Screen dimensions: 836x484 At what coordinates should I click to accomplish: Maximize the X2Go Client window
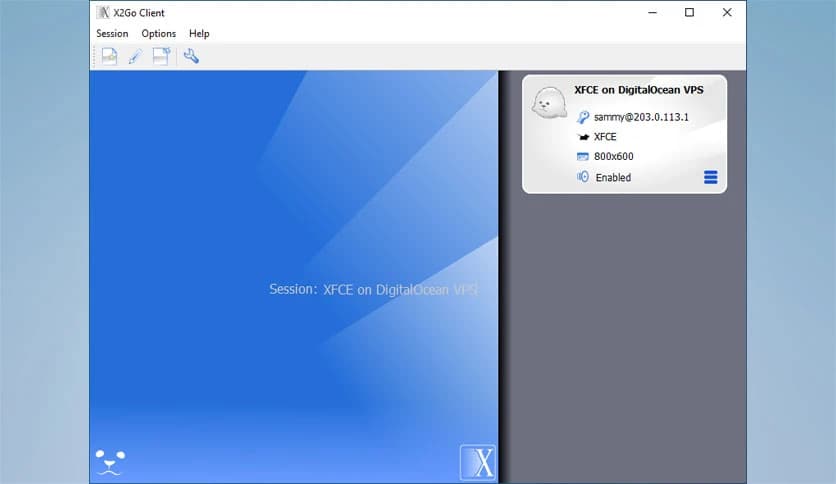pos(689,12)
